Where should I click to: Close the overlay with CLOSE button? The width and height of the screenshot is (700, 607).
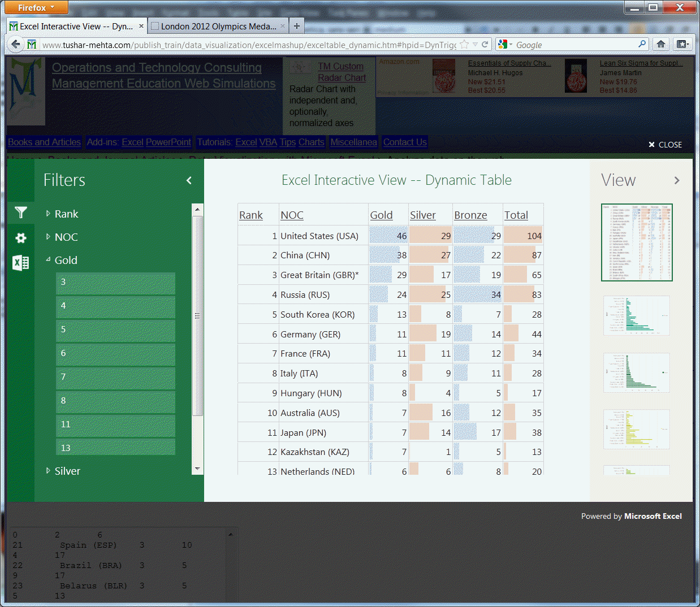pyautogui.click(x=665, y=145)
